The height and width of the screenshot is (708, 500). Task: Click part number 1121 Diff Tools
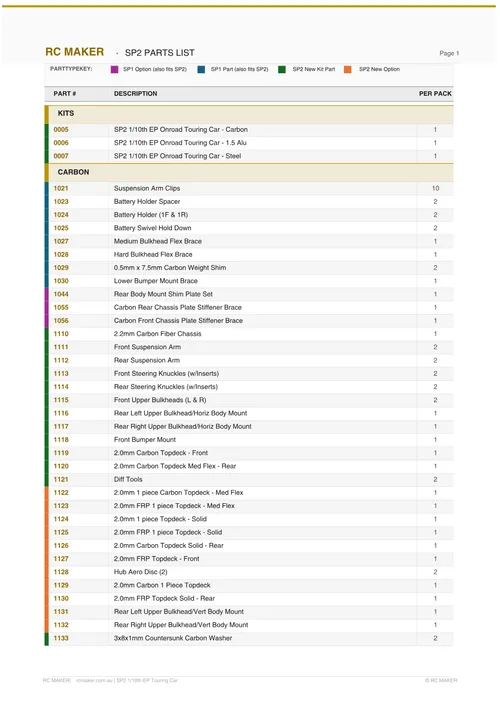pos(61,479)
